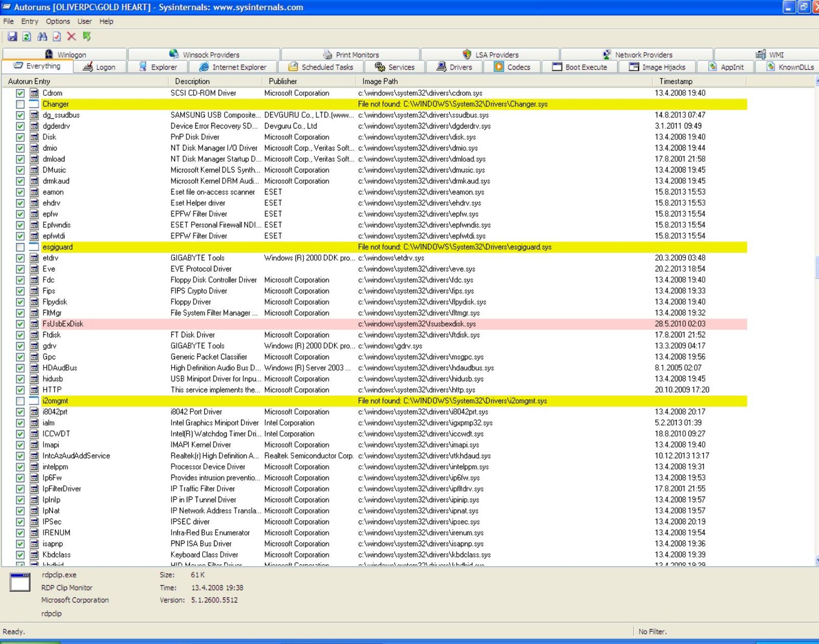
Task: Click the timestamp '10.12.2013 13:17'
Action: [x=682, y=456]
